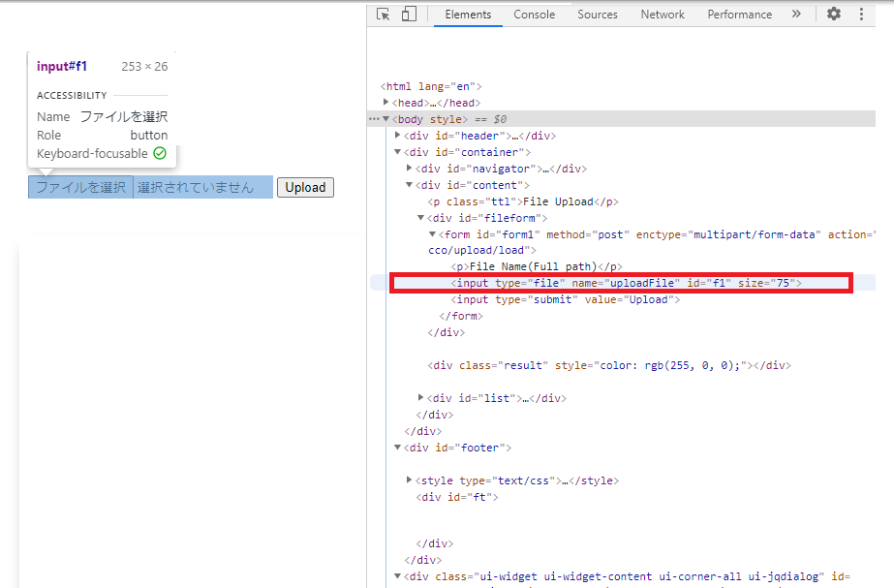Click the ellipsis beside the body row
The height and width of the screenshot is (588, 894).
(374, 119)
